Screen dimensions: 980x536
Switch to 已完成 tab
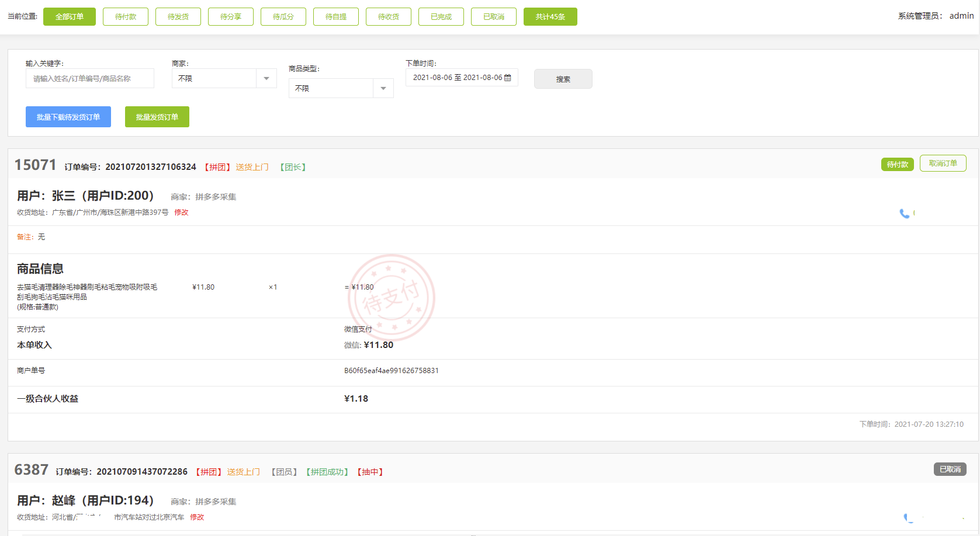pyautogui.click(x=441, y=17)
